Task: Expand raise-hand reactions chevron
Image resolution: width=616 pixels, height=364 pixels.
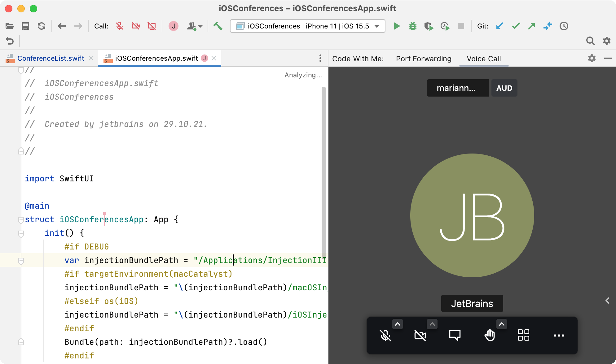Action: (502, 324)
